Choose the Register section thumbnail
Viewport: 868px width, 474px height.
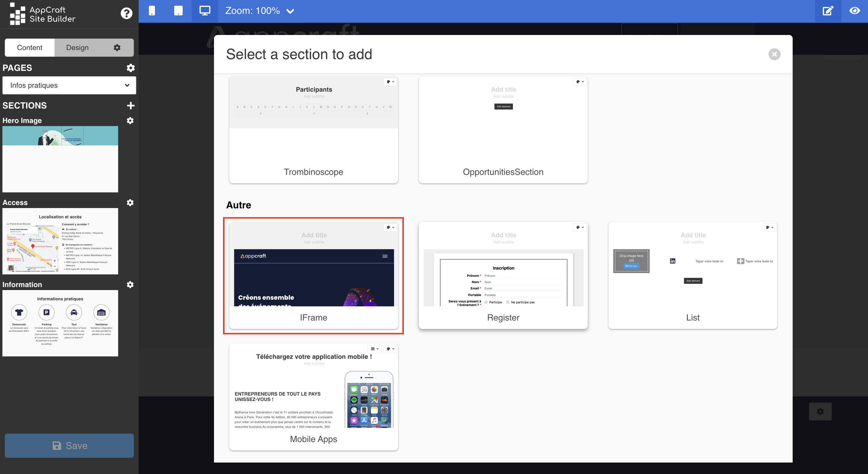(x=503, y=275)
